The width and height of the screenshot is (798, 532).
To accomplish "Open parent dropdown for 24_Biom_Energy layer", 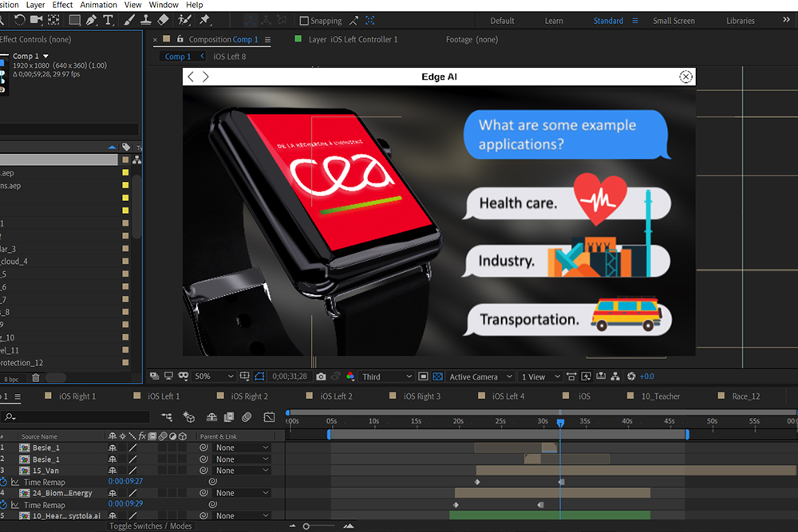I will 242,493.
